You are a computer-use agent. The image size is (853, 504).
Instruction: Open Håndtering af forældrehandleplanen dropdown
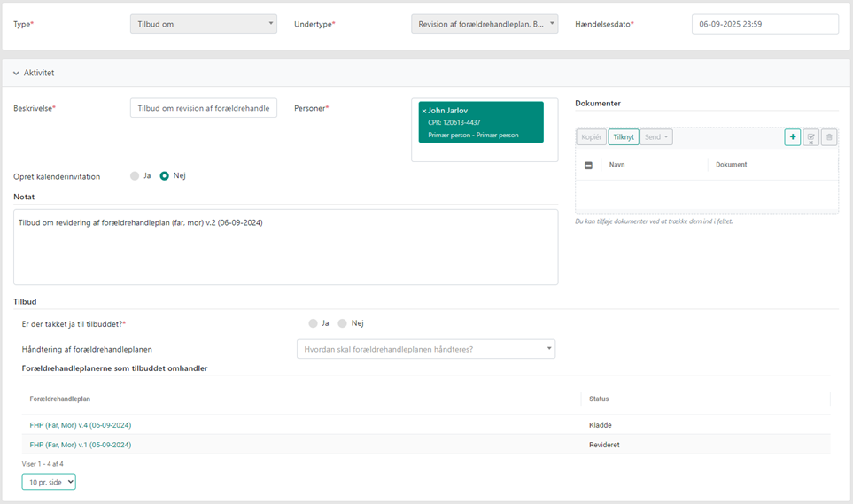pyautogui.click(x=425, y=349)
